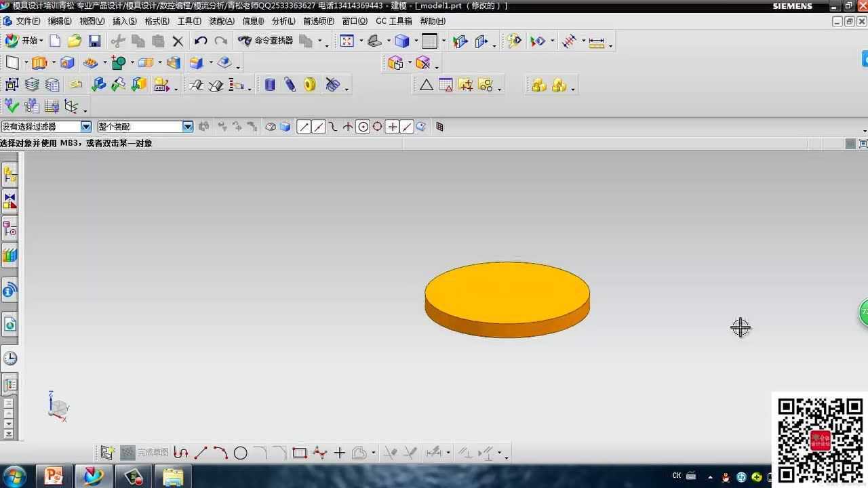Screen dimensions: 868x488
Task: Select the Rectangle sketch tool
Action: 299,453
